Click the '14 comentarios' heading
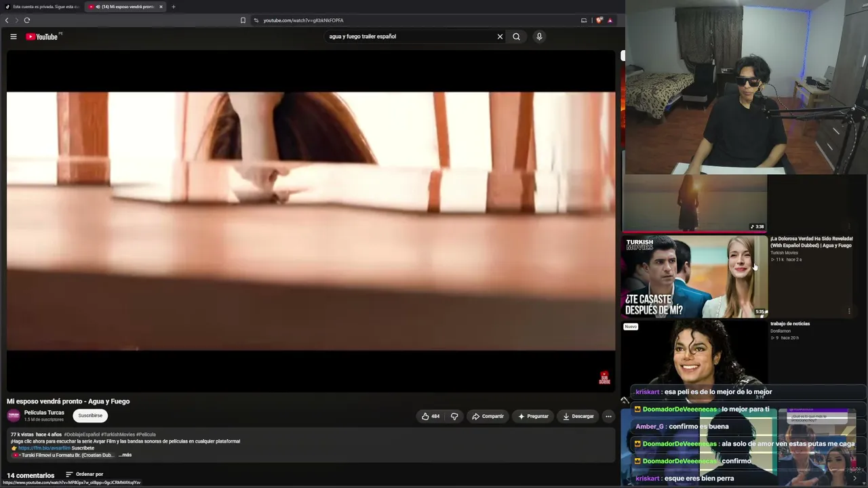The image size is (868, 488). coord(31,475)
